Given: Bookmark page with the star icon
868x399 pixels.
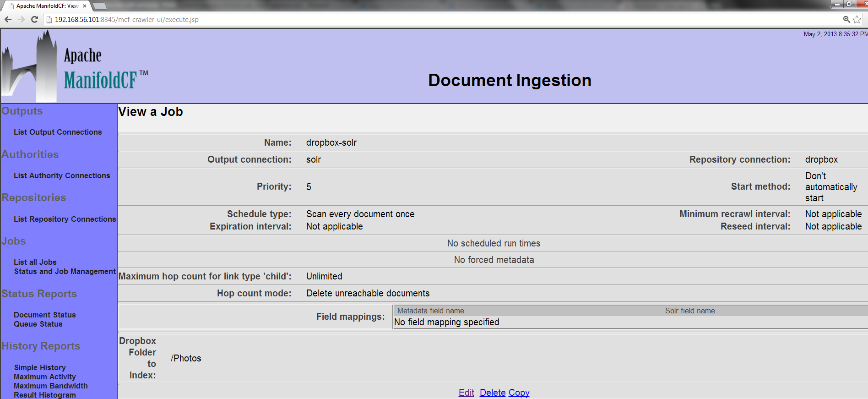Looking at the screenshot, I should 857,19.
